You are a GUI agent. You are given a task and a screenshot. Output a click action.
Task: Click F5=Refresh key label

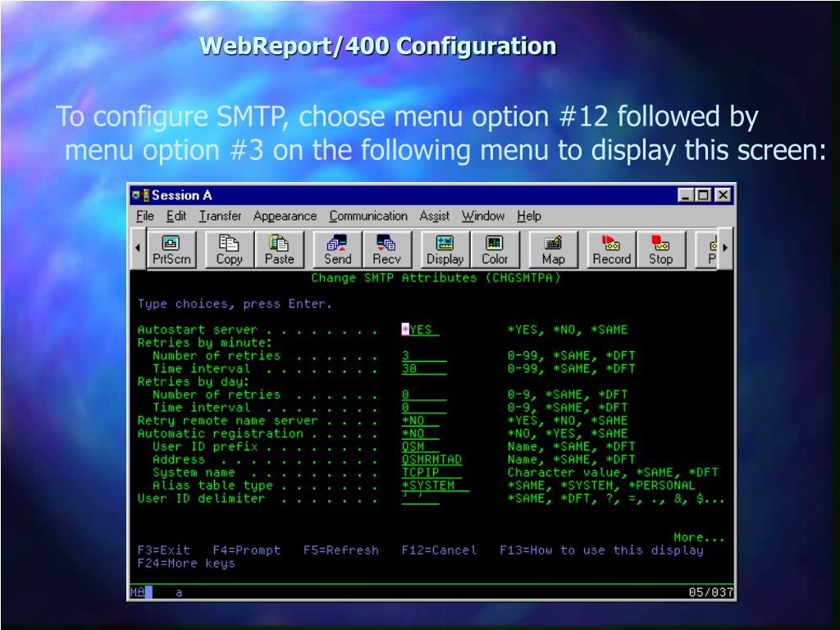[340, 550]
